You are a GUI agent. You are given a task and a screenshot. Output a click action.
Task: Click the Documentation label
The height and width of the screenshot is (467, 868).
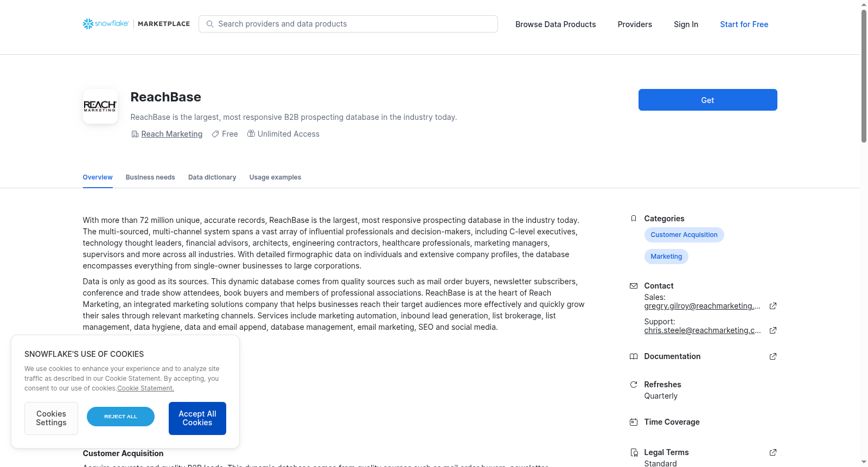(x=672, y=356)
